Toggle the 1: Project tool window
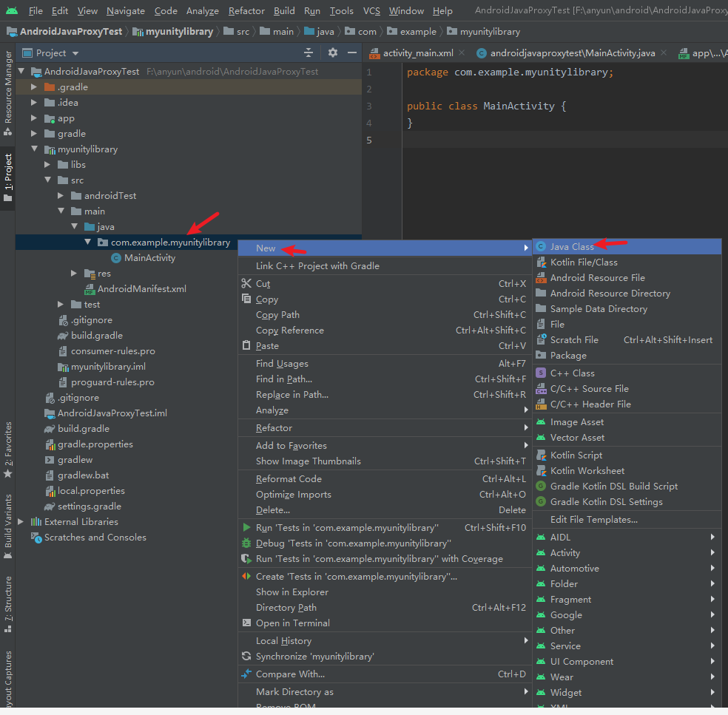 coord(7,179)
